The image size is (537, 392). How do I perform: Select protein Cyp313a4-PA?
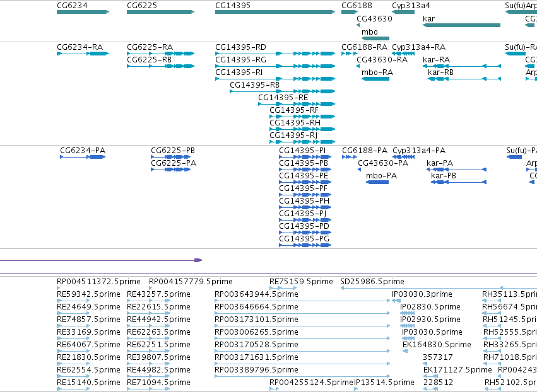419,151
